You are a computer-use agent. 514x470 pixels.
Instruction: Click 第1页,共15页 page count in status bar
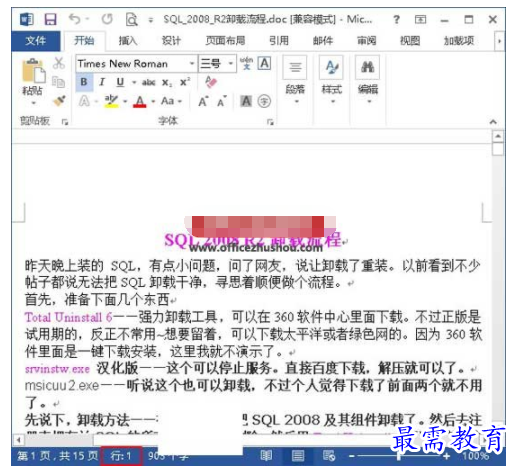58,456
